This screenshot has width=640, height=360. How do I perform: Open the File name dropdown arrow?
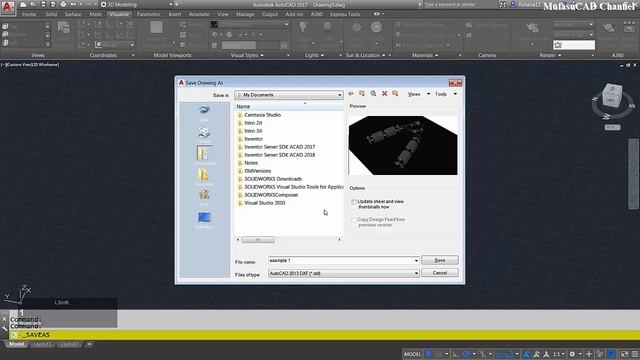click(x=416, y=260)
